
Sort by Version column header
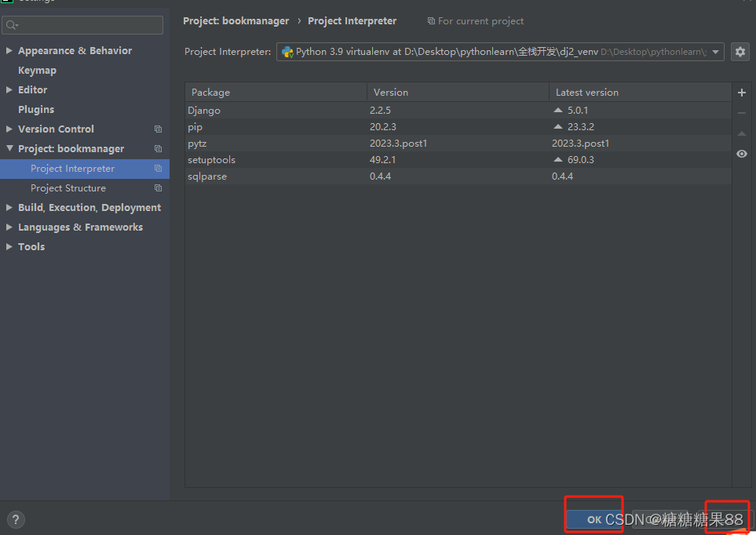coord(458,92)
